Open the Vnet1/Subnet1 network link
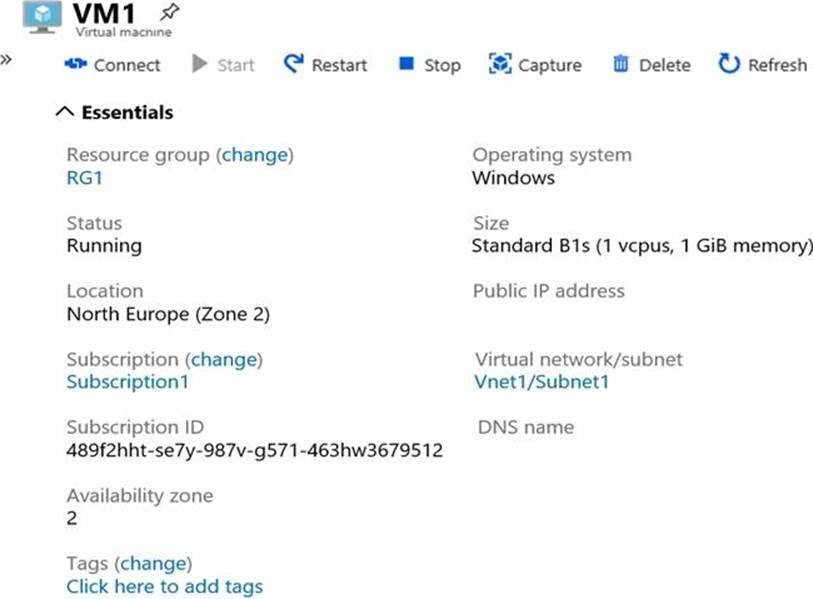The height and width of the screenshot is (599, 813). (x=541, y=382)
